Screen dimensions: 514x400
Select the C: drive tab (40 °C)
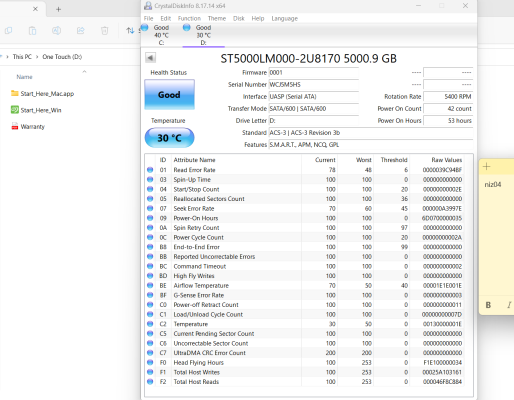coord(161,35)
